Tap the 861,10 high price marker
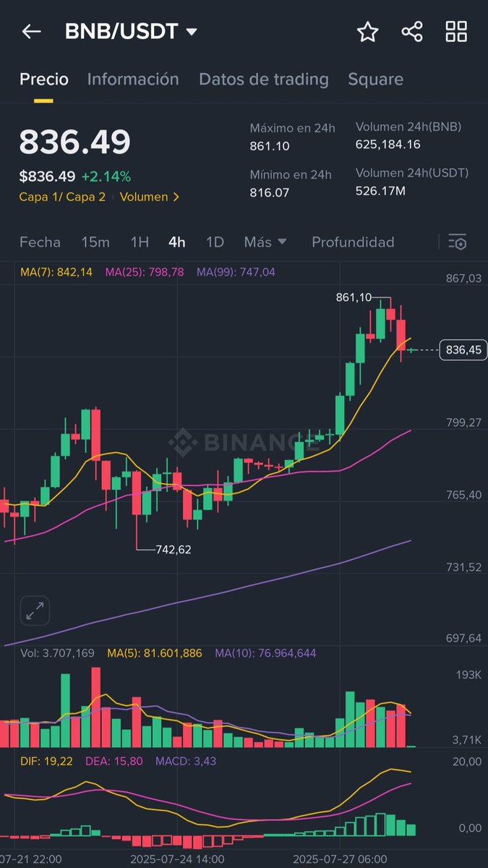Viewport: 488px width, 868px height. click(x=354, y=297)
